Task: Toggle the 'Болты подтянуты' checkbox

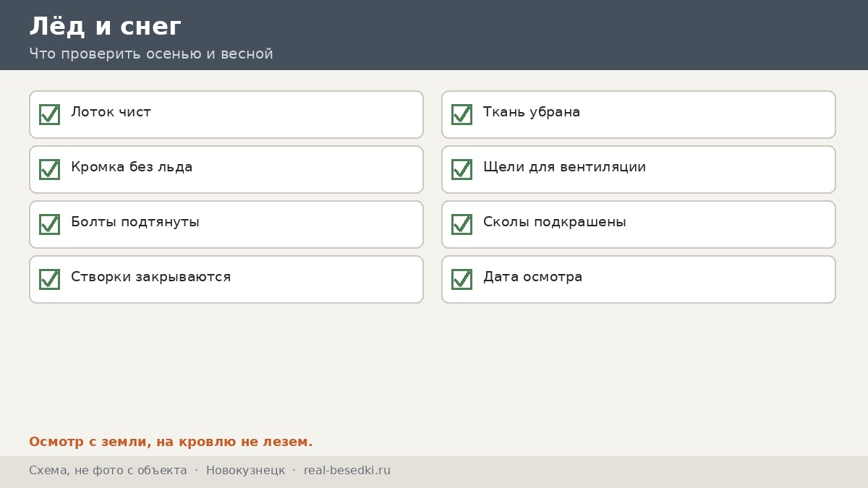Action: [x=49, y=224]
